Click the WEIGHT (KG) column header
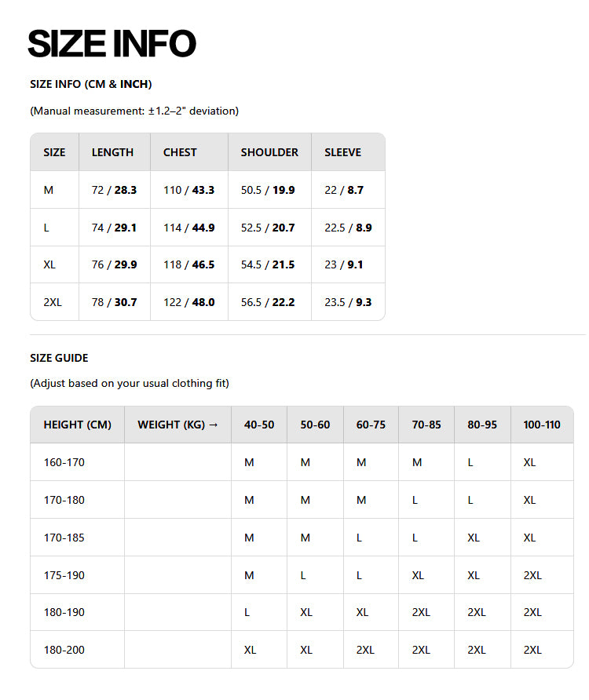The width and height of the screenshot is (589, 700). pos(177,425)
